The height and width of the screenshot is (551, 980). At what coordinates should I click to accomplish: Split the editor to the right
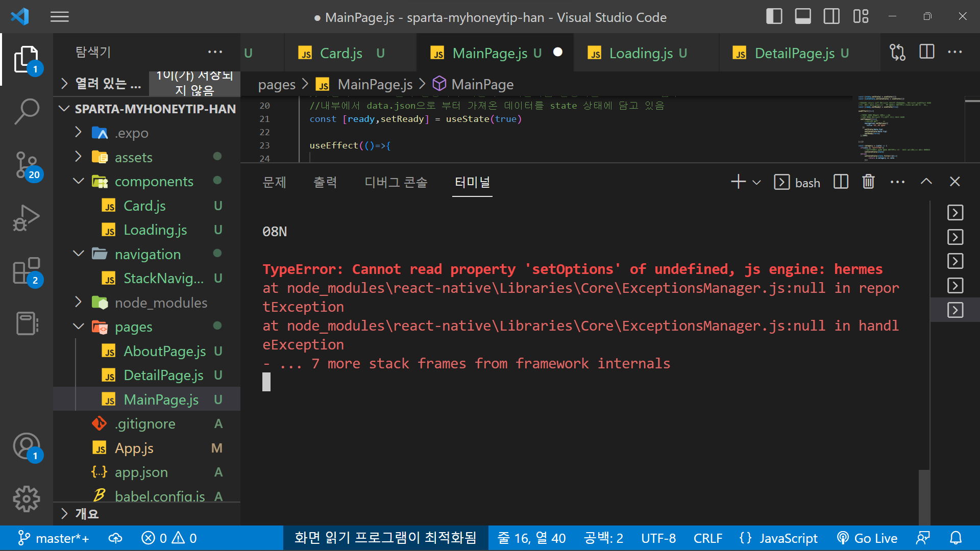(x=927, y=52)
